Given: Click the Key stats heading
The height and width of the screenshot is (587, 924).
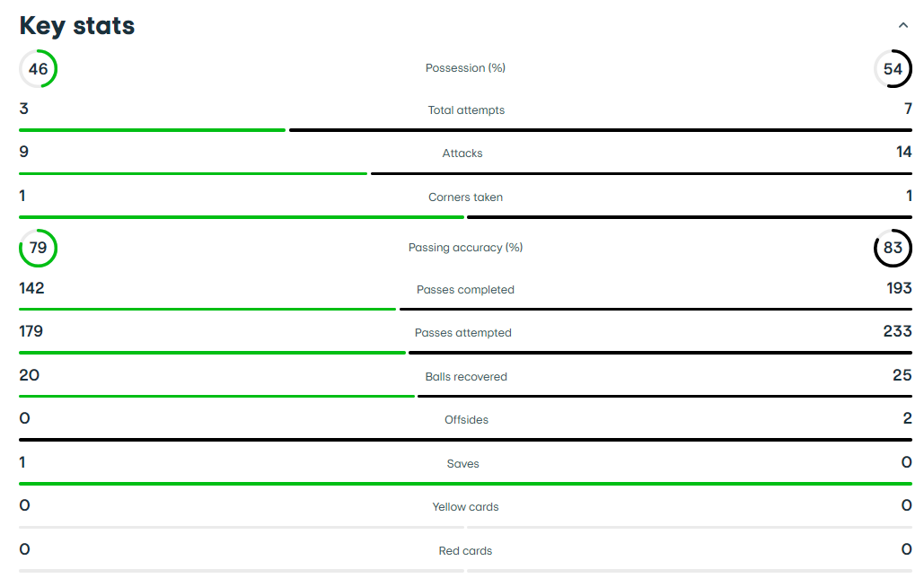Looking at the screenshot, I should (77, 26).
